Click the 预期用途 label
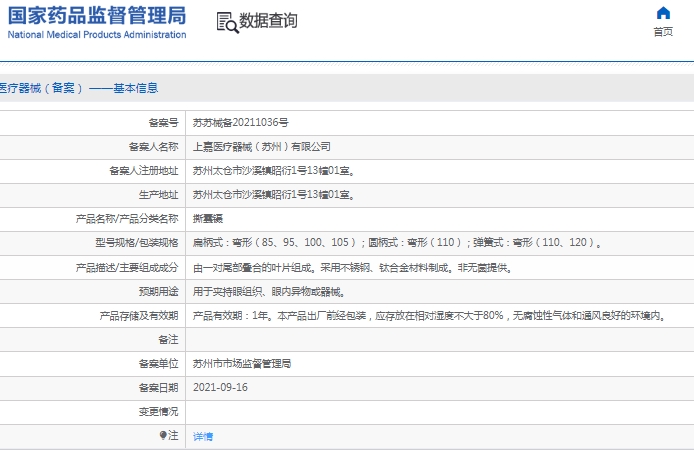This screenshot has height=454, width=694. click(x=158, y=291)
